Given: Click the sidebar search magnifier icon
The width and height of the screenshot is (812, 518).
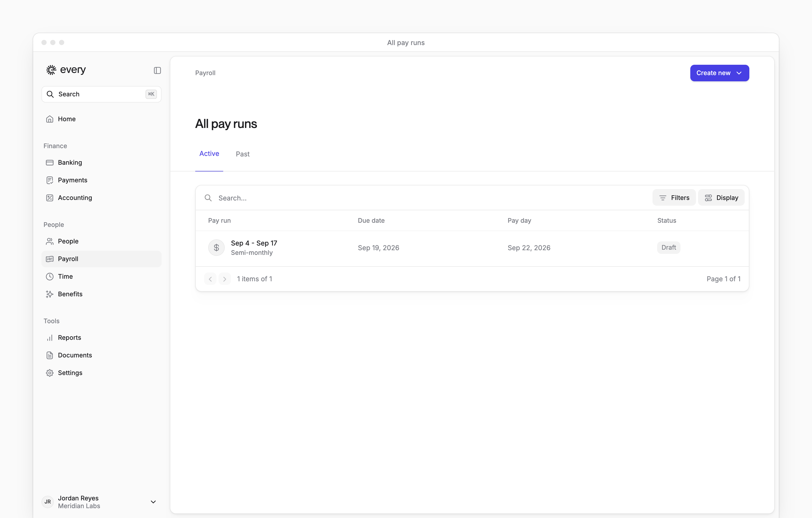Looking at the screenshot, I should 50,94.
